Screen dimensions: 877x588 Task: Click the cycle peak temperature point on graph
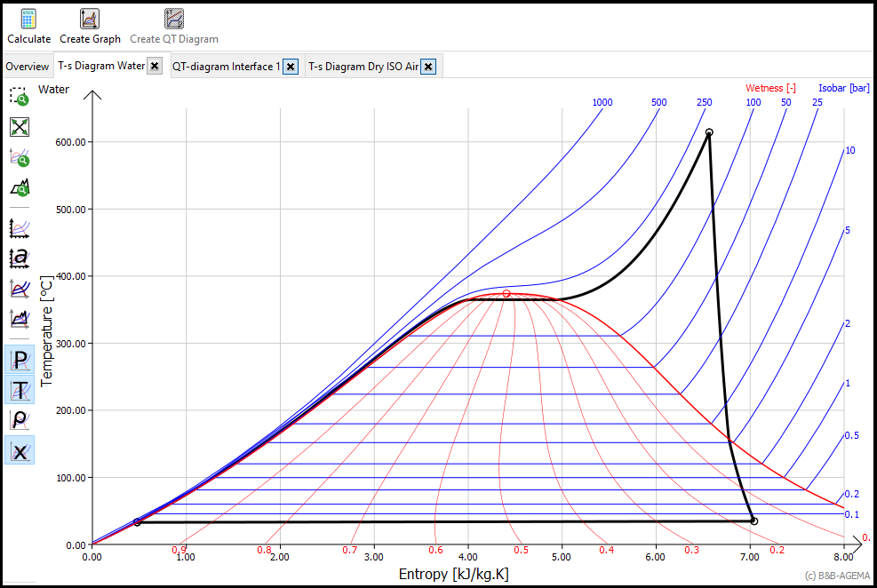coord(709,132)
